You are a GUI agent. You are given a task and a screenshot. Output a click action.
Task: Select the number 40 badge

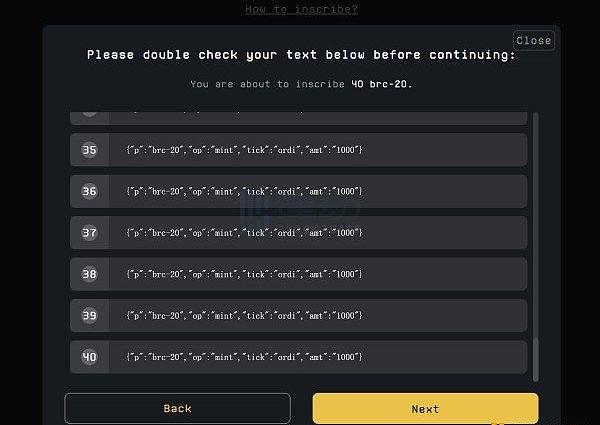(x=90, y=357)
